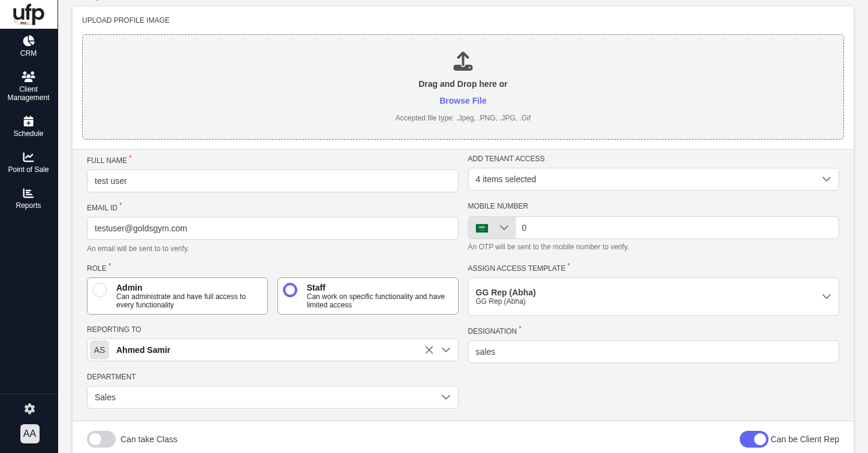The height and width of the screenshot is (453, 868).
Task: Expand the Department dropdown
Action: point(272,397)
